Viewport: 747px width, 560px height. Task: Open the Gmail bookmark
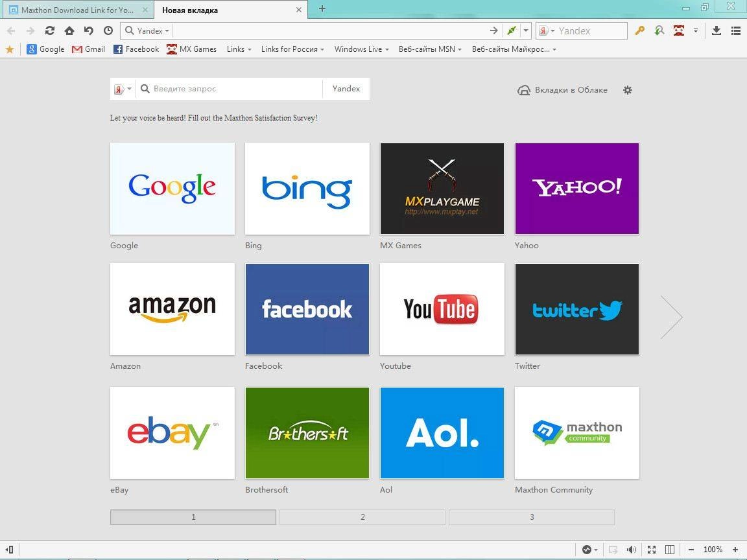[88, 49]
